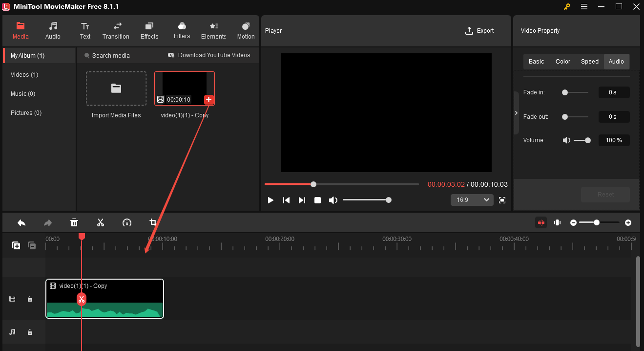Click the Search media field
Image resolution: width=644 pixels, height=351 pixels.
pos(111,55)
